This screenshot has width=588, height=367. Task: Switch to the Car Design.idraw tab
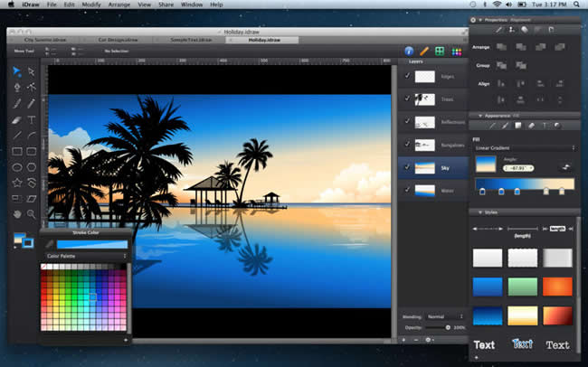[x=117, y=40]
